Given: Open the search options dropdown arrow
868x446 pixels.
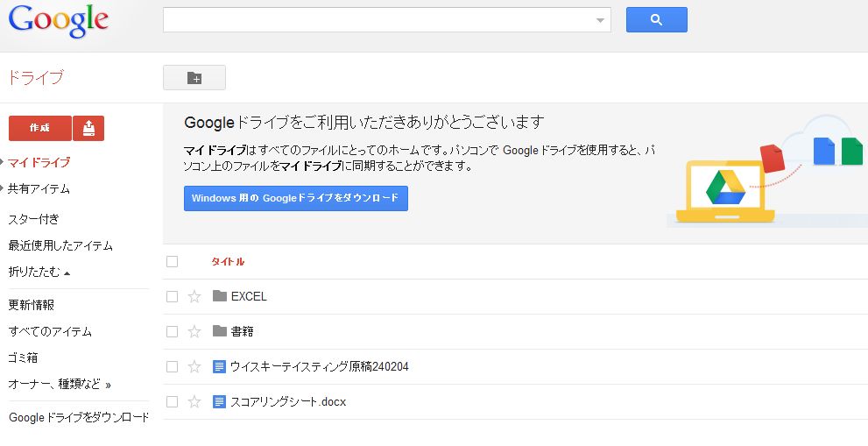Looking at the screenshot, I should tap(600, 20).
